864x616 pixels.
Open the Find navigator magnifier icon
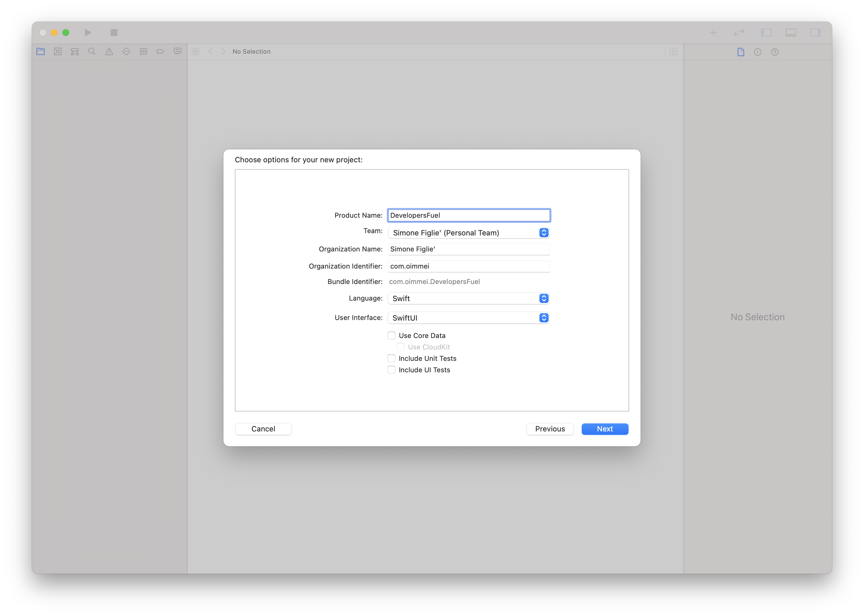92,52
